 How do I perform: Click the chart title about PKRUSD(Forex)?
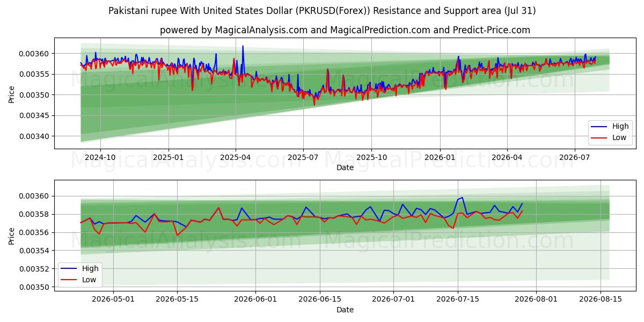pyautogui.click(x=322, y=11)
